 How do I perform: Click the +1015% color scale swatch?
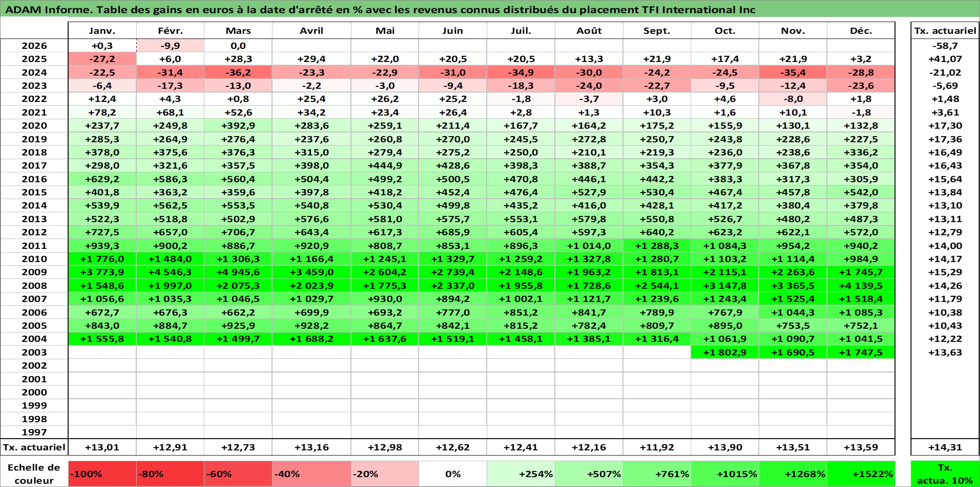point(725,474)
